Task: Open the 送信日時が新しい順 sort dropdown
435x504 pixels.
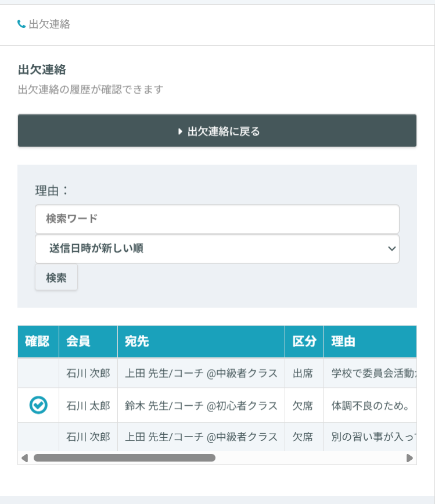Action: 217,249
